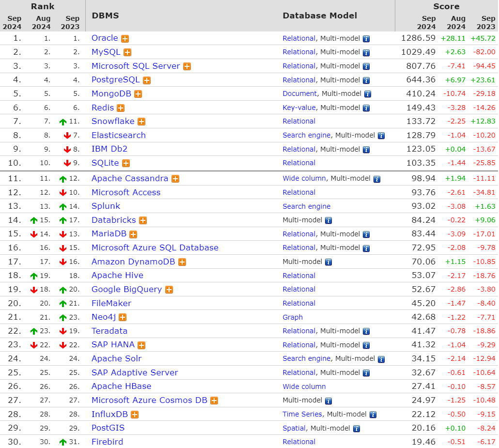Click the plus icon next to Amazon DynamoDB
Image resolution: width=499 pixels, height=448 pixels.
click(182, 262)
